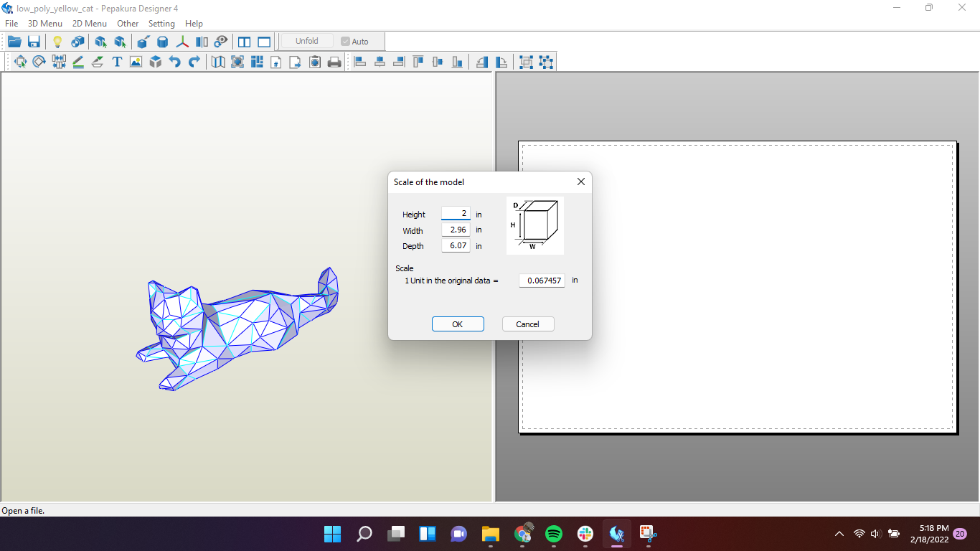Screen dimensions: 980x551
Task: Select the Text tool in the toolbar
Action: point(117,62)
